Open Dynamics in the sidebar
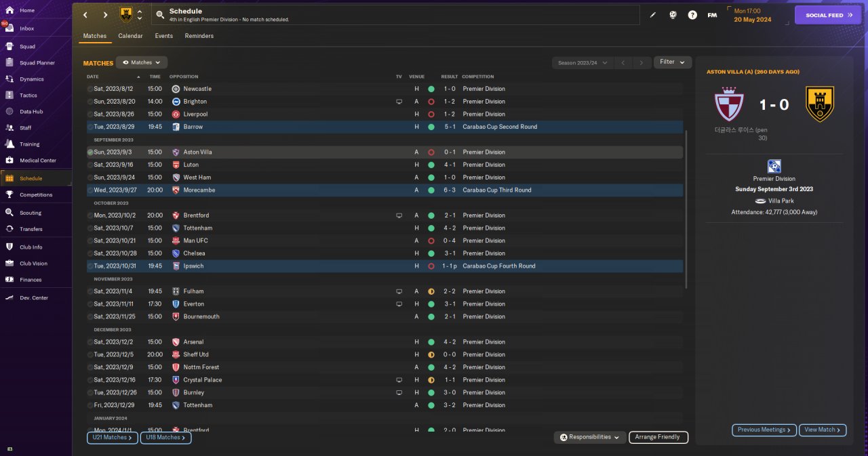The image size is (868, 456). [31, 79]
